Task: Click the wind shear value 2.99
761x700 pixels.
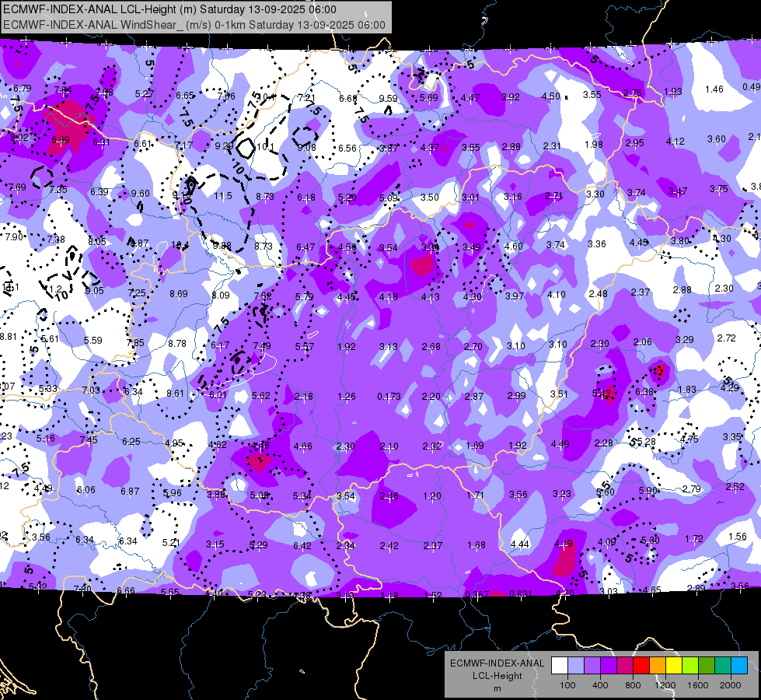Action: (516, 395)
